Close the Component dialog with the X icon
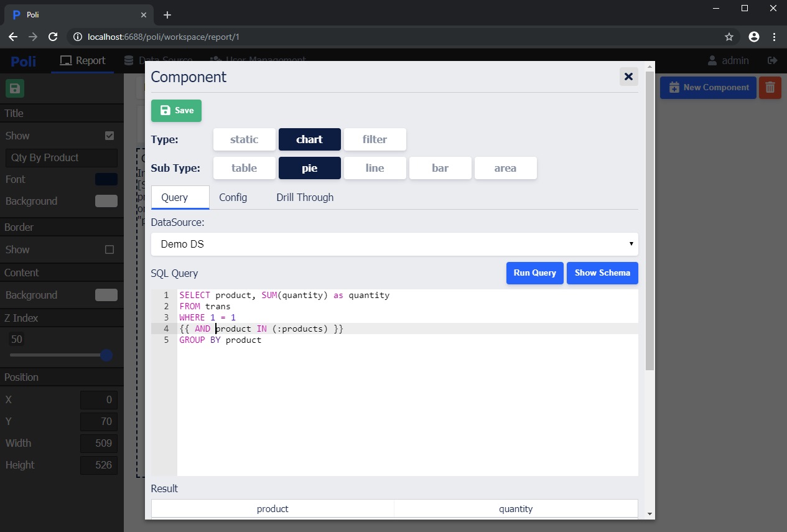The image size is (787, 532). tap(628, 77)
